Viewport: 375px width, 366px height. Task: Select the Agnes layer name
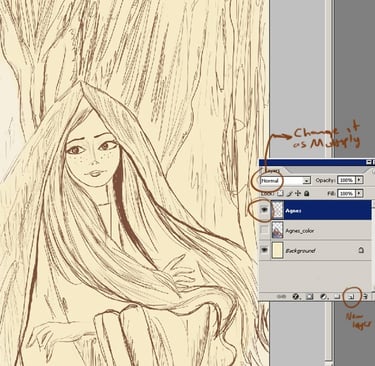click(x=293, y=211)
